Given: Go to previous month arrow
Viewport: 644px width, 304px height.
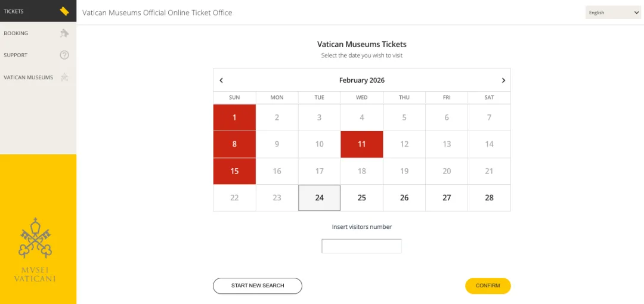Looking at the screenshot, I should tap(221, 80).
